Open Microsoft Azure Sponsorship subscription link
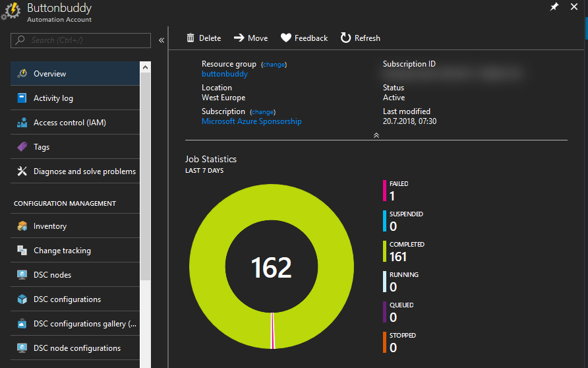 point(252,121)
